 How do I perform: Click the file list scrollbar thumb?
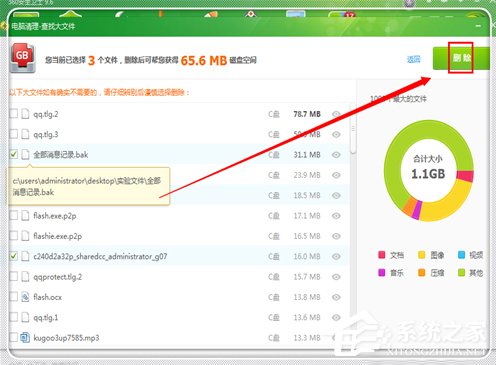353,128
